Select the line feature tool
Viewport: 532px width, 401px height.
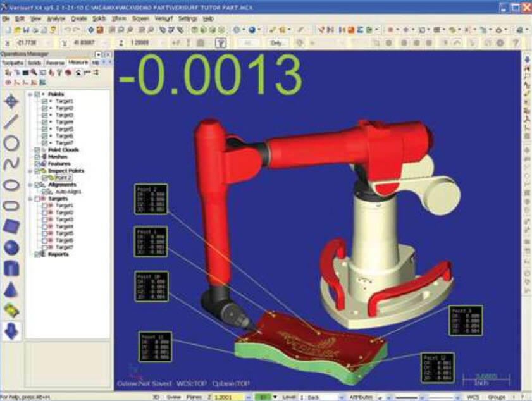[x=11, y=121]
